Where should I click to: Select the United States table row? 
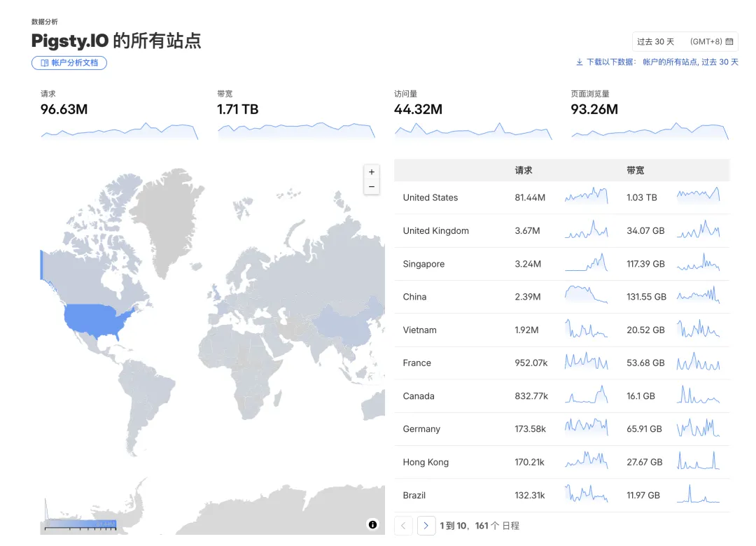click(x=430, y=197)
